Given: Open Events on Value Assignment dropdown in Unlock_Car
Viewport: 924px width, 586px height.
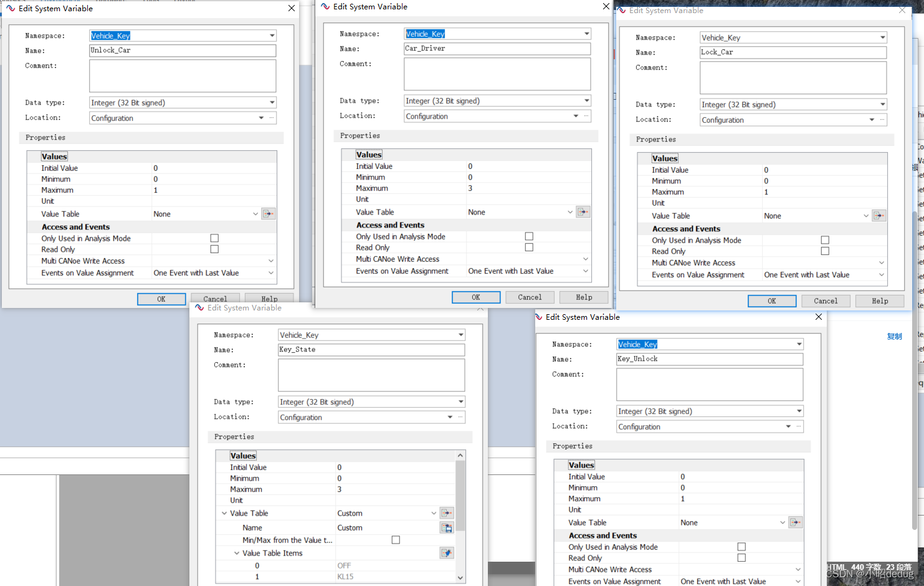Looking at the screenshot, I should (x=270, y=273).
